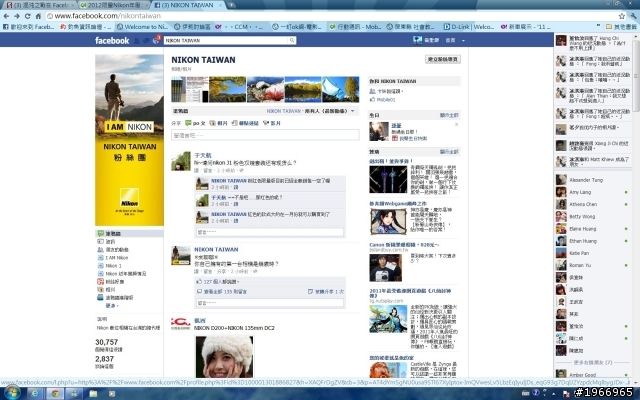Viewport: 640px width, 400px height.
Task: Select the 'po 文' status post option
Action: coord(195,123)
